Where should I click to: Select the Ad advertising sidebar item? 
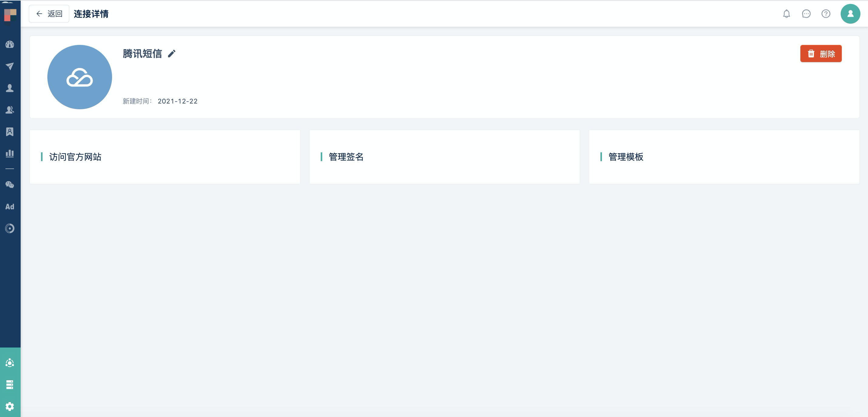click(10, 206)
